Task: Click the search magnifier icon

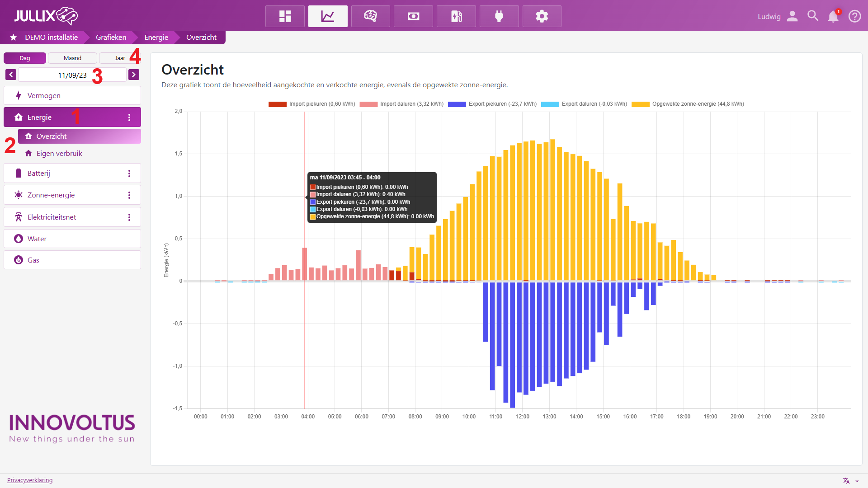Action: [x=813, y=16]
